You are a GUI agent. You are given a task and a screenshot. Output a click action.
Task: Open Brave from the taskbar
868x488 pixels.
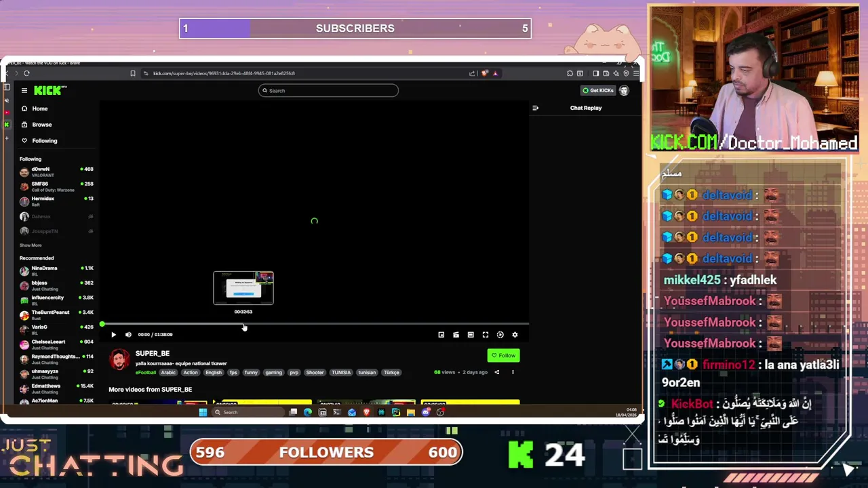coord(366,412)
